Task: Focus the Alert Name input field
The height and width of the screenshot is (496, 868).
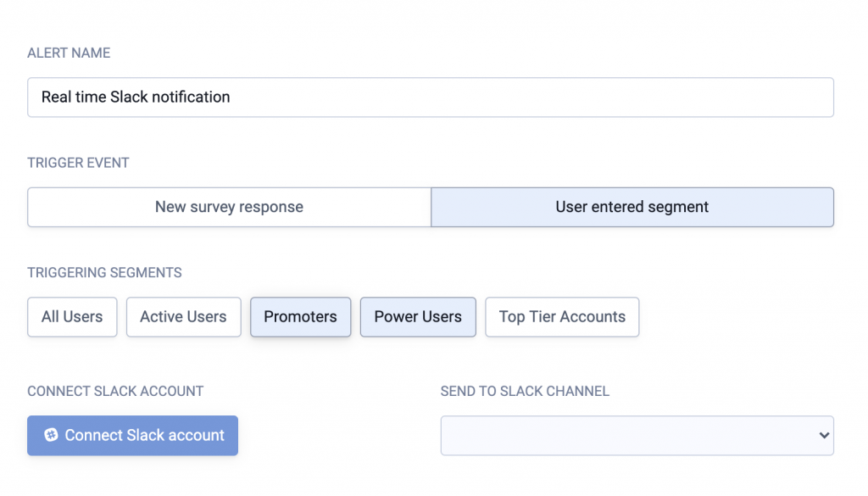Action: 431,98
